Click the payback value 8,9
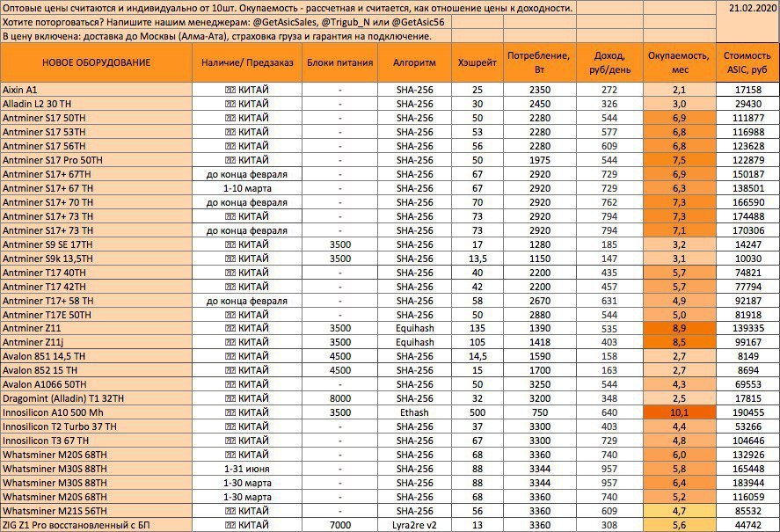 click(x=679, y=328)
